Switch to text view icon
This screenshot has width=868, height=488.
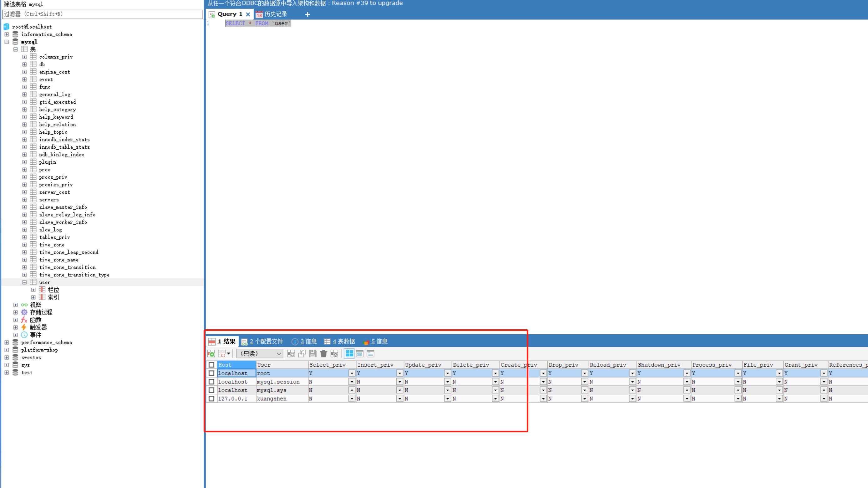[370, 353]
